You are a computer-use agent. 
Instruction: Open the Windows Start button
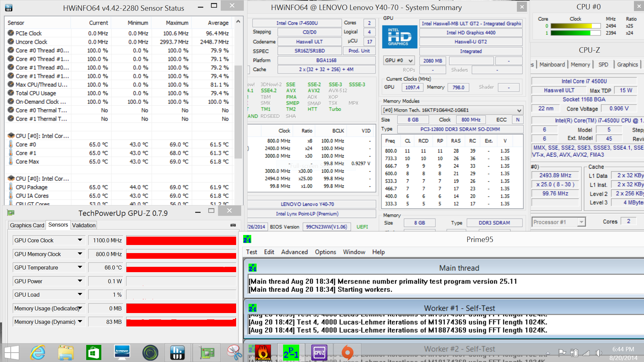coord(11,353)
